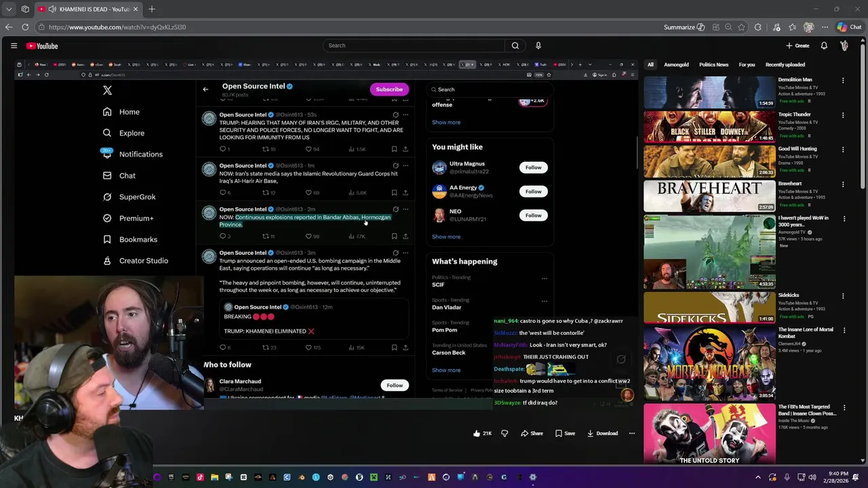
Task: Open Blender from the taskbar
Action: coord(301,477)
